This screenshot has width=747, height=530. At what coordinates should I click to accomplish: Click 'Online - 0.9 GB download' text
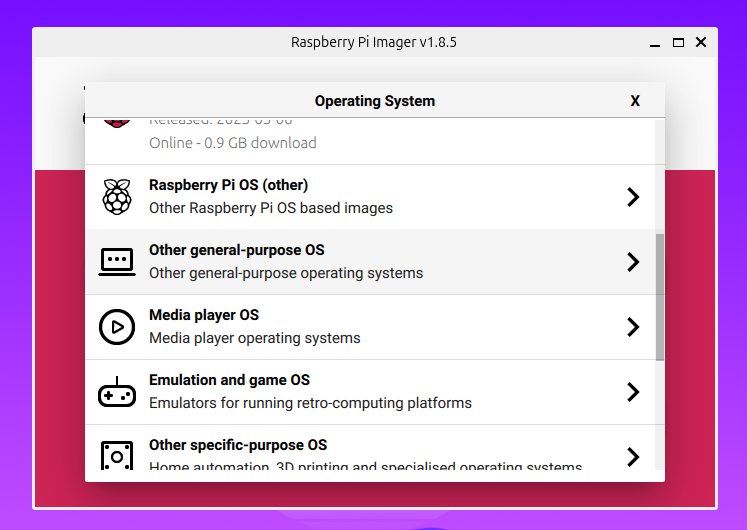232,143
